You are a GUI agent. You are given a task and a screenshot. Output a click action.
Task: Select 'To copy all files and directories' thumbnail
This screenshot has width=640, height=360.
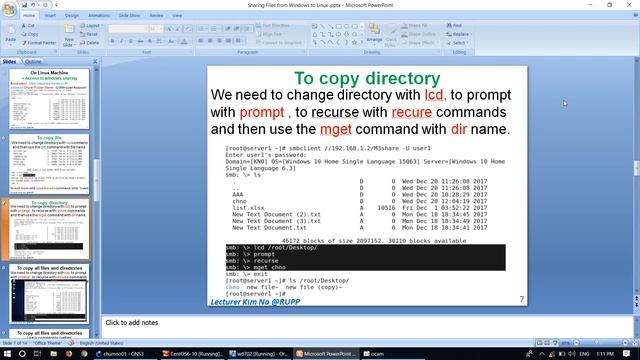point(49,294)
